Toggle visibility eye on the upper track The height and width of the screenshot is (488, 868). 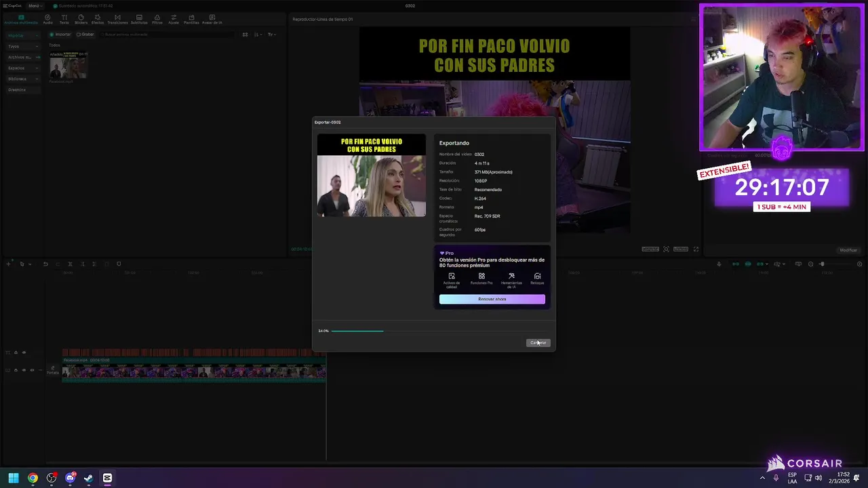click(24, 352)
